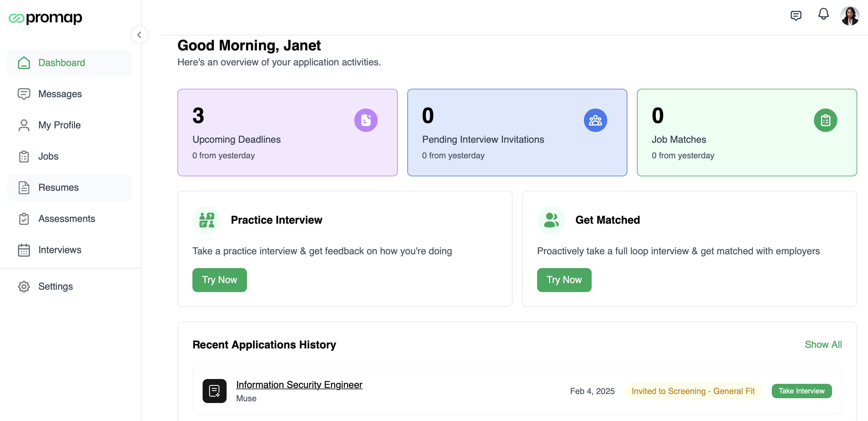Screen dimensions: 868x421
Task: Navigate to Jobs
Action: (69, 157)
